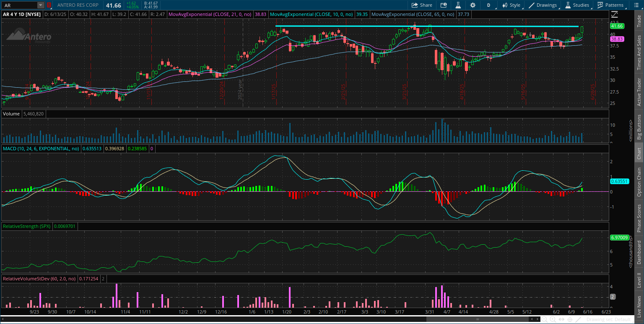Click the 2024 year divider label

pos(240,89)
